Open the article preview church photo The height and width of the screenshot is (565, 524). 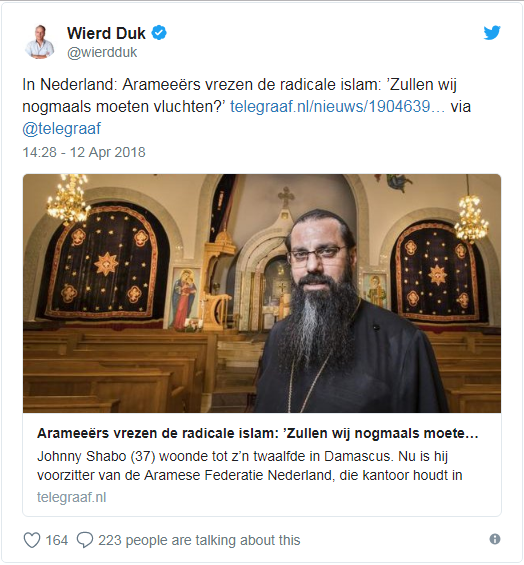[x=262, y=293]
